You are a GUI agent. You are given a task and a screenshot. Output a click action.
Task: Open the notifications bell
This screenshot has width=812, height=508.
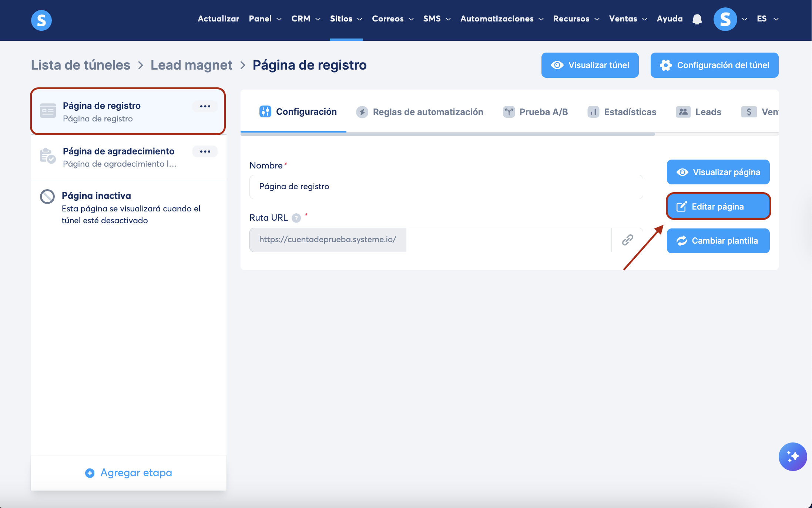(x=697, y=19)
